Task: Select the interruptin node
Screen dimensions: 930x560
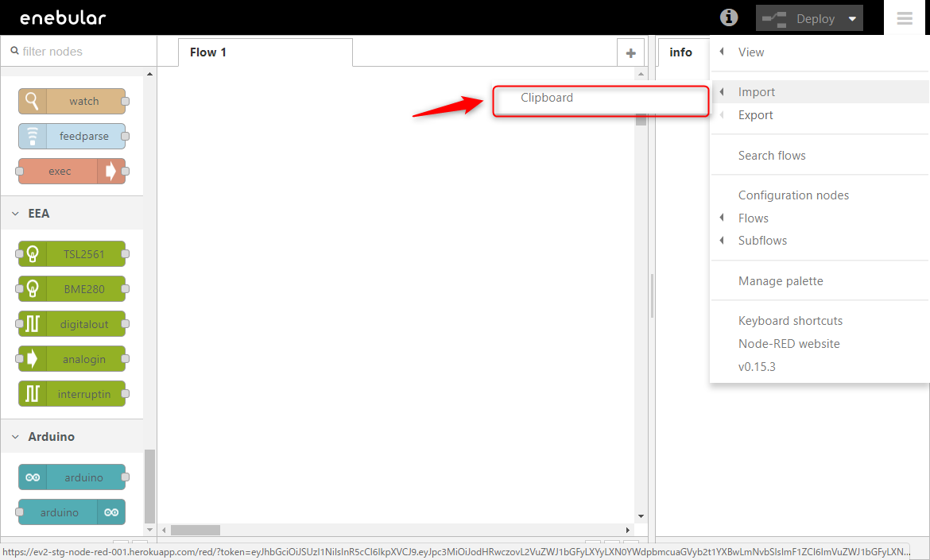Action: tap(72, 394)
